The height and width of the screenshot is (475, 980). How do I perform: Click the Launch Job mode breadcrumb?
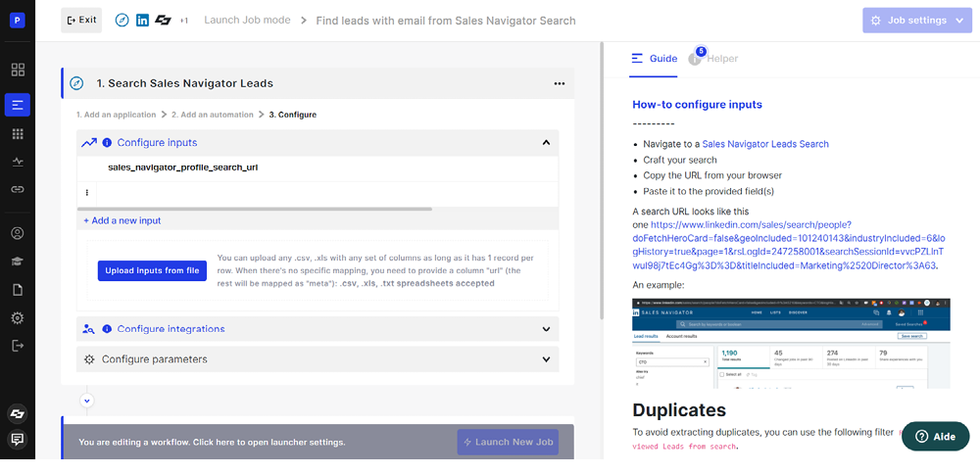coord(248,20)
